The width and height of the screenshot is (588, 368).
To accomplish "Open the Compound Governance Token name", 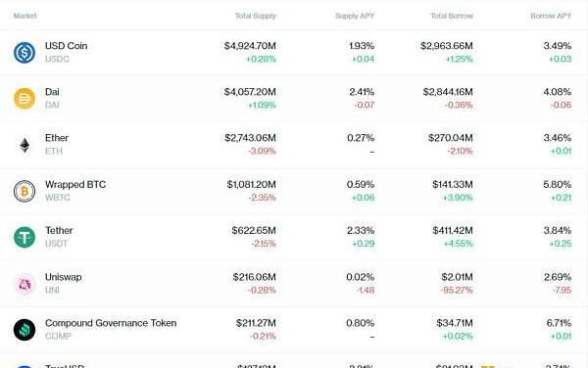I will tap(111, 323).
